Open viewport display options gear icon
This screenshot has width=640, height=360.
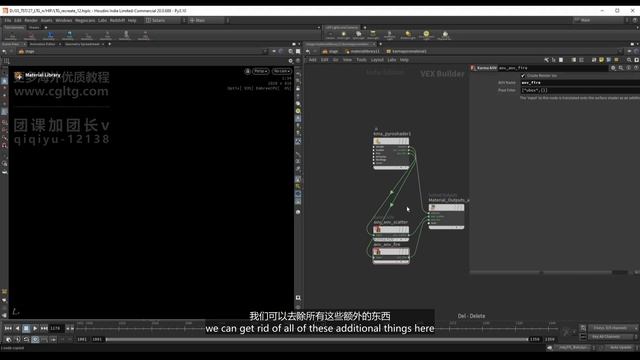tap(290, 61)
